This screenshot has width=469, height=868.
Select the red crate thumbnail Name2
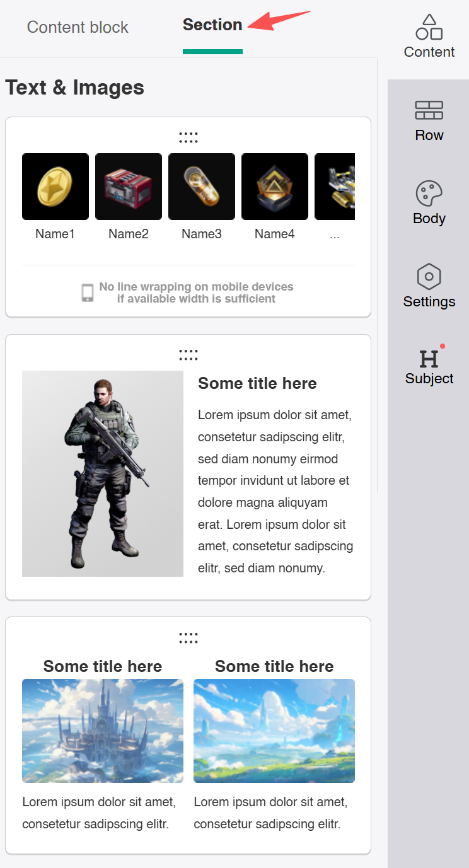click(129, 187)
